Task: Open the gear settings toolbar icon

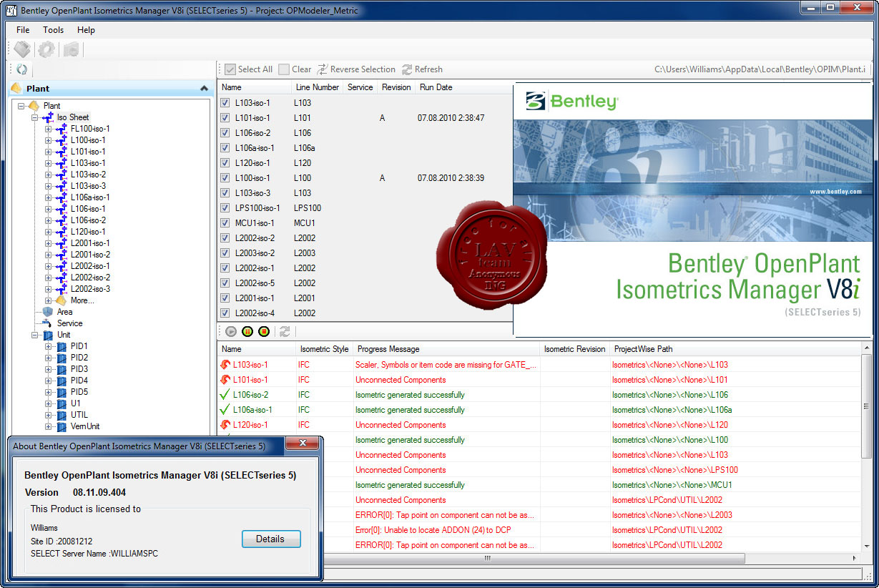Action: [x=46, y=49]
